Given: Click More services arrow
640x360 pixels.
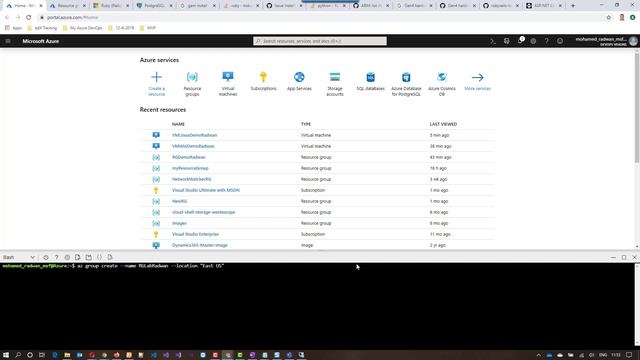Looking at the screenshot, I should (x=477, y=77).
